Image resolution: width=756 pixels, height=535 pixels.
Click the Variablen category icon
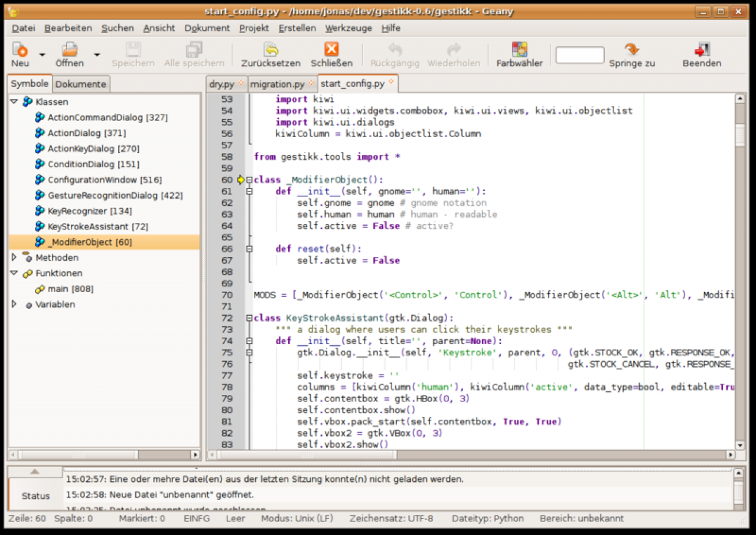tap(28, 305)
